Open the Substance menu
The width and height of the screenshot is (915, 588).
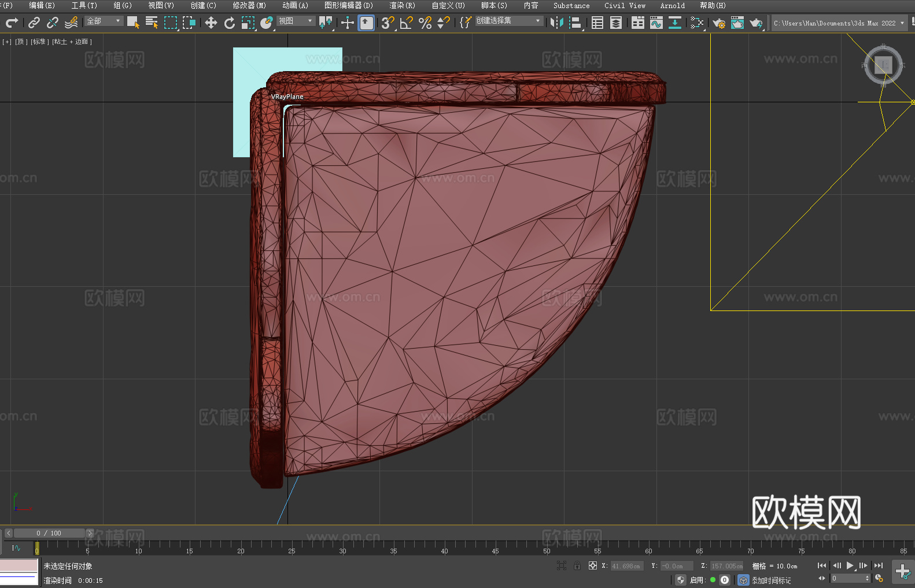click(x=571, y=5)
